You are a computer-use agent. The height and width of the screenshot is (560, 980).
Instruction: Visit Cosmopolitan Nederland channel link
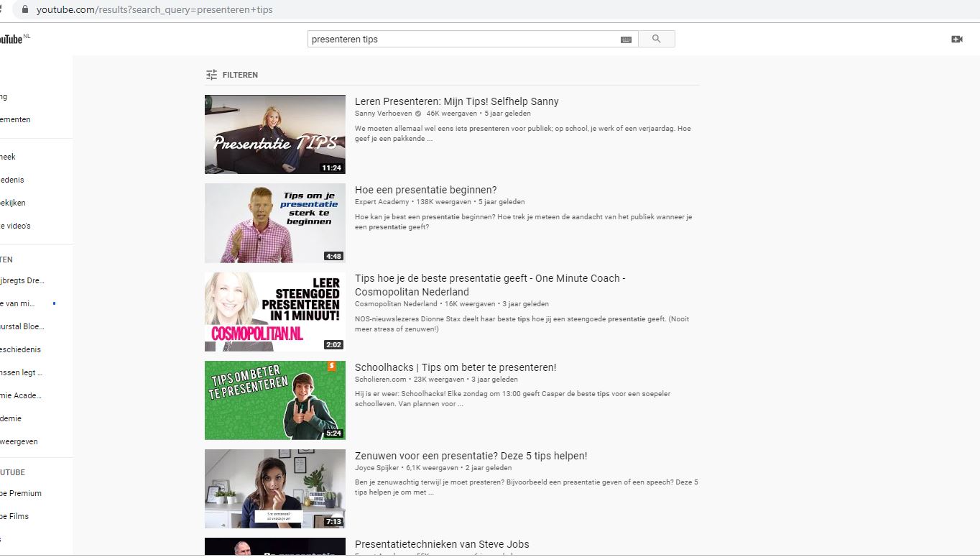[396, 303]
